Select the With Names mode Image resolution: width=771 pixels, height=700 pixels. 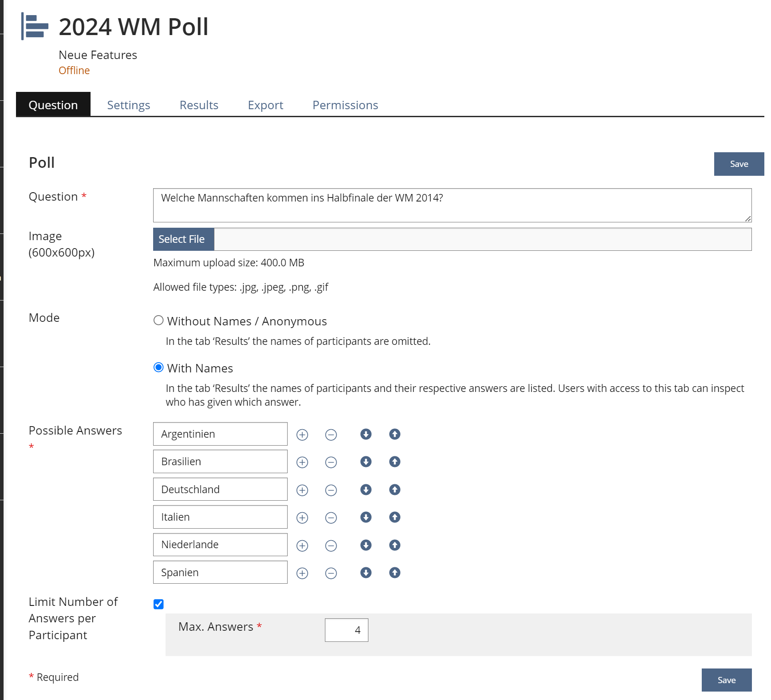[158, 368]
